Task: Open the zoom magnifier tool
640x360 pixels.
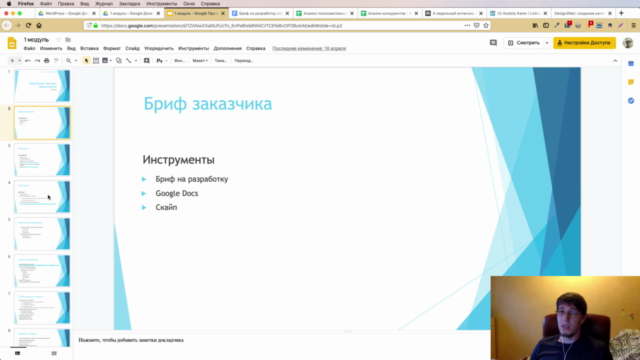Action: (x=69, y=60)
